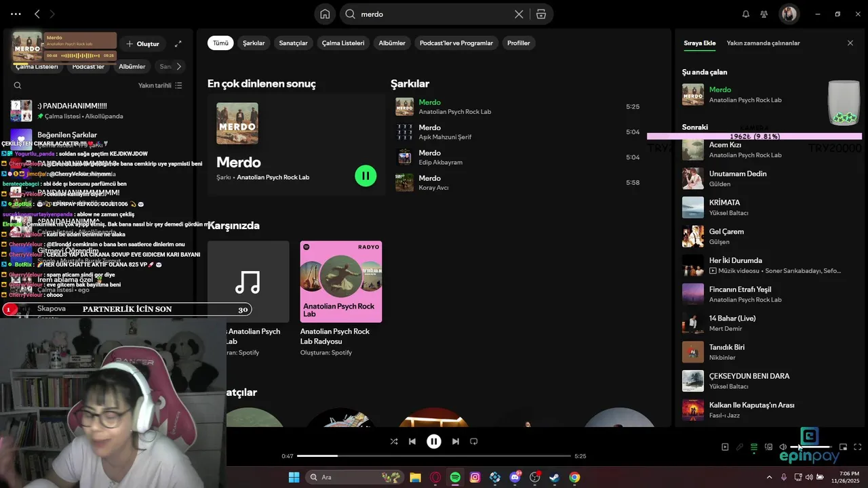Screen dimensions: 868x488
Task: Switch to Sıraya Ekle tab
Action: pos(699,43)
